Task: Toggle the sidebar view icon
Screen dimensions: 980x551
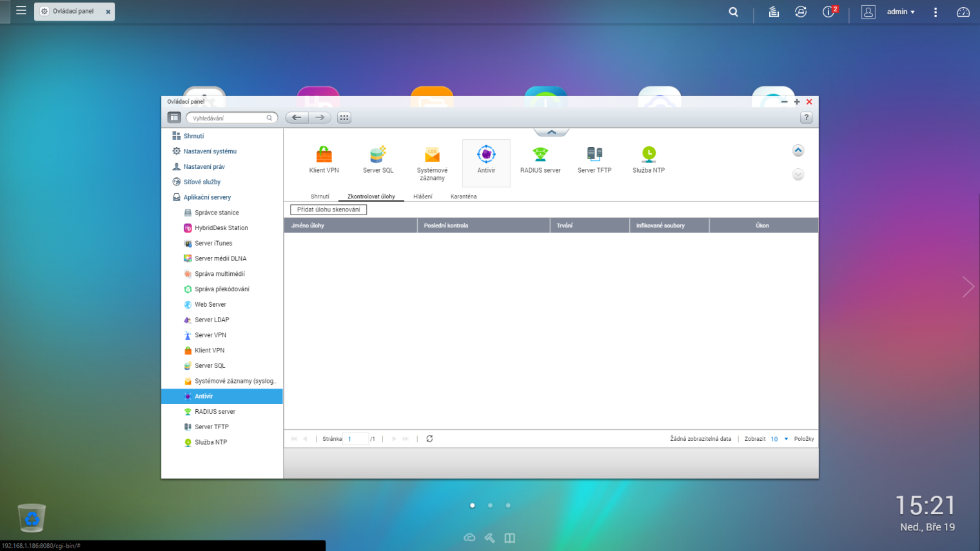Action: pos(174,117)
